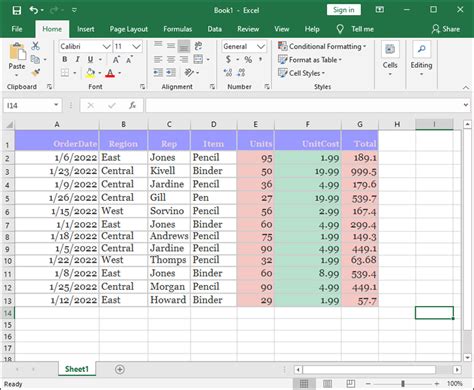Open the cell Borders tool
474x390 pixels.
pos(65,73)
